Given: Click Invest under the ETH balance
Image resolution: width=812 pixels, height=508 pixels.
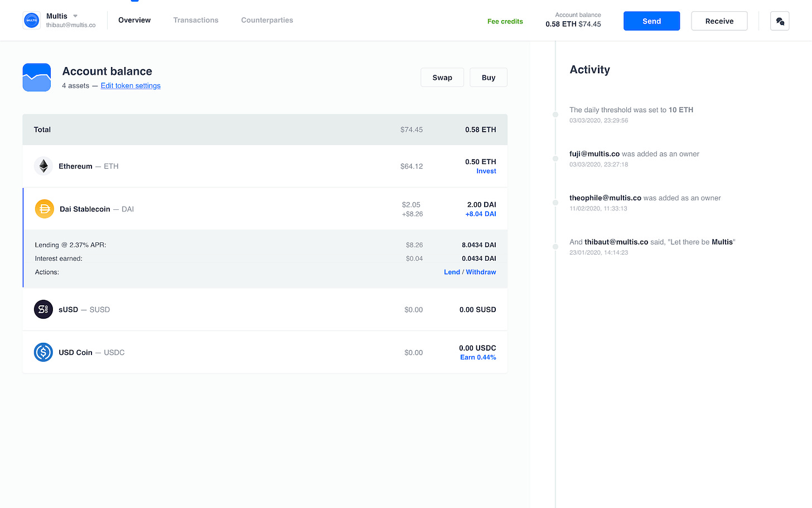Looking at the screenshot, I should coord(486,171).
